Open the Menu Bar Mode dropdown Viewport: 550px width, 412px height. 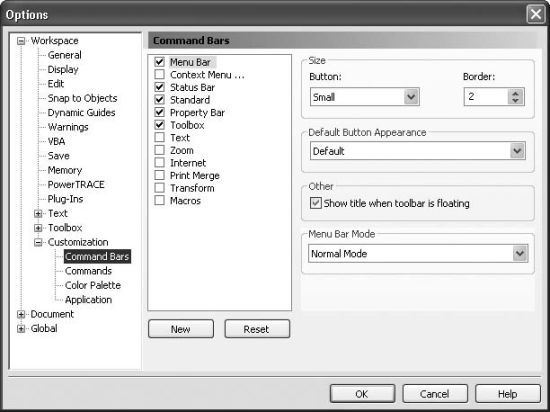pos(520,254)
